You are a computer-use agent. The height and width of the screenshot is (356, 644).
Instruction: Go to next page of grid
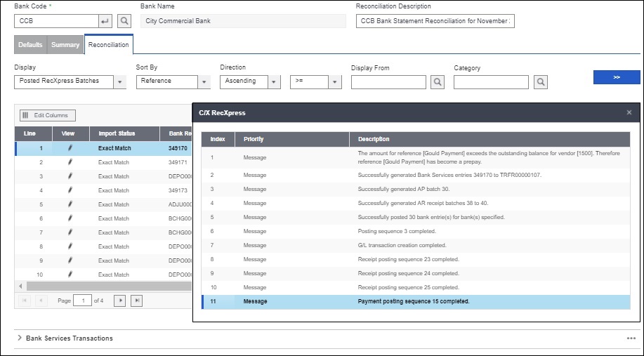click(x=120, y=301)
